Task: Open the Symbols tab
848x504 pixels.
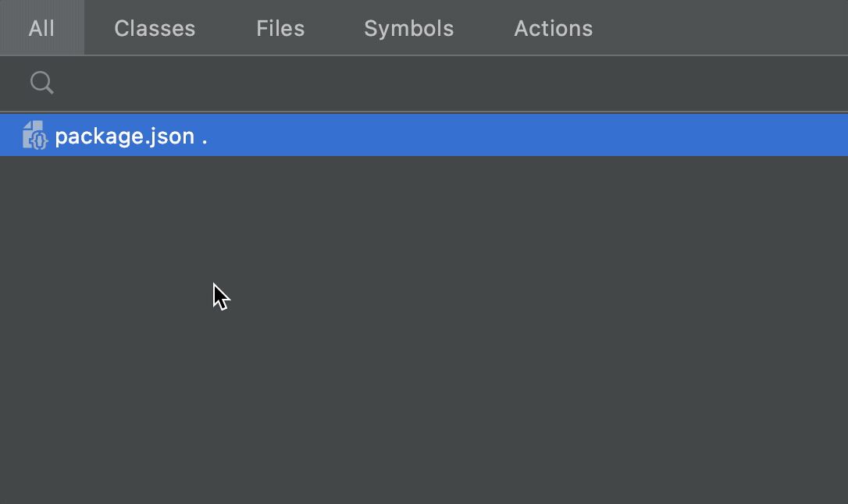Action: click(408, 28)
